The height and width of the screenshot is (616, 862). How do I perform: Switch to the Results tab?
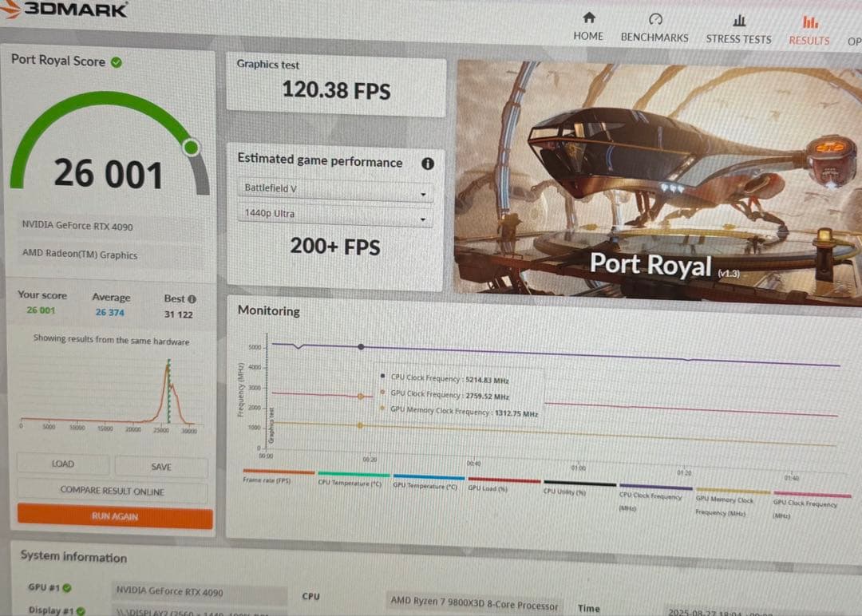[809, 37]
